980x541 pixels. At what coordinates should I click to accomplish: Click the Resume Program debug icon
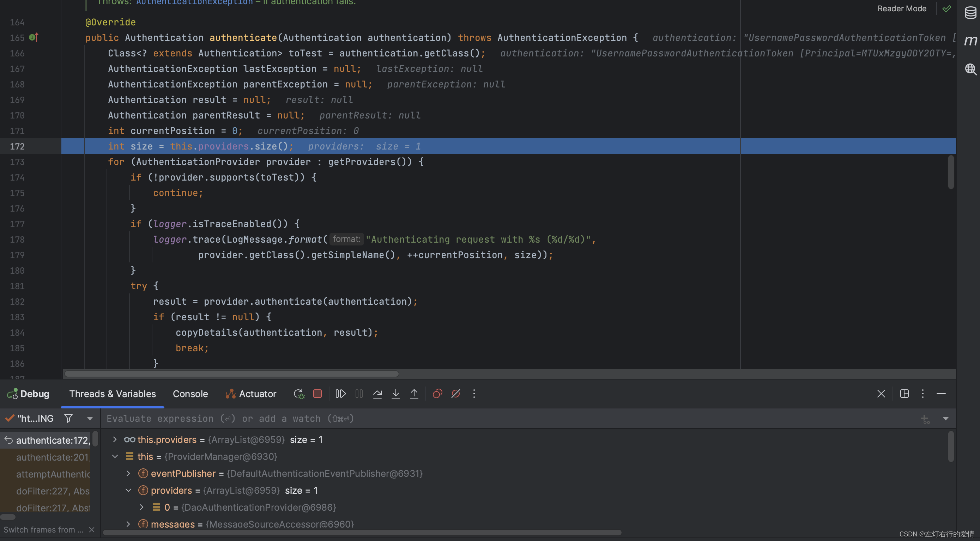coord(340,393)
